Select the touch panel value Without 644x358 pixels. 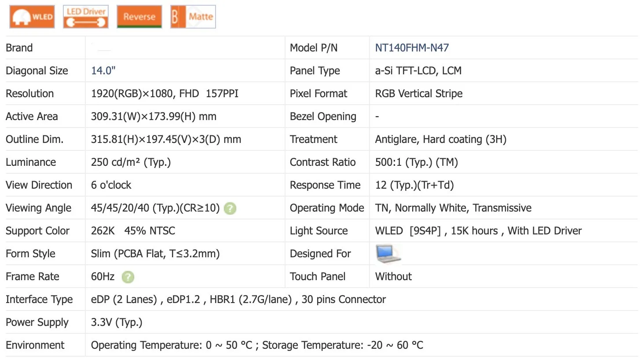[393, 277]
